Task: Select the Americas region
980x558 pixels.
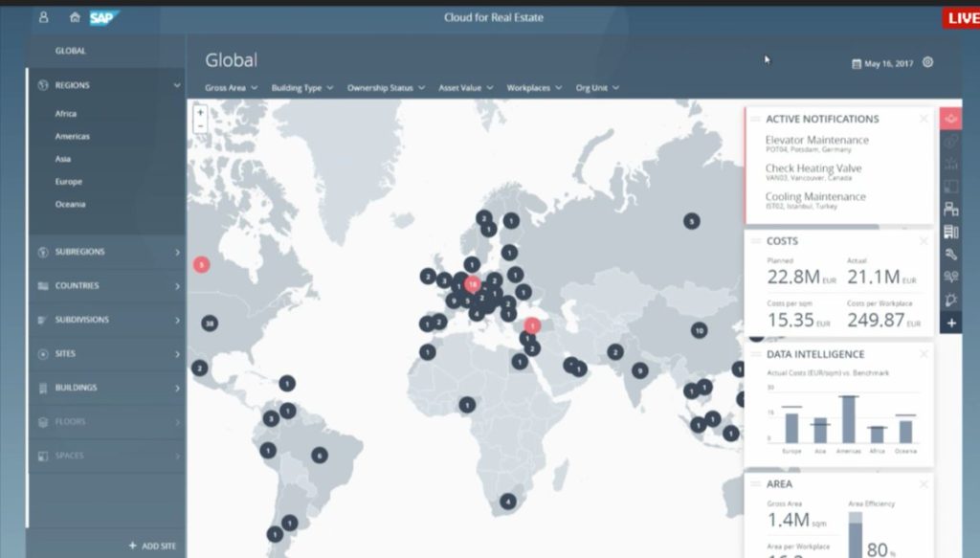Action: [72, 136]
